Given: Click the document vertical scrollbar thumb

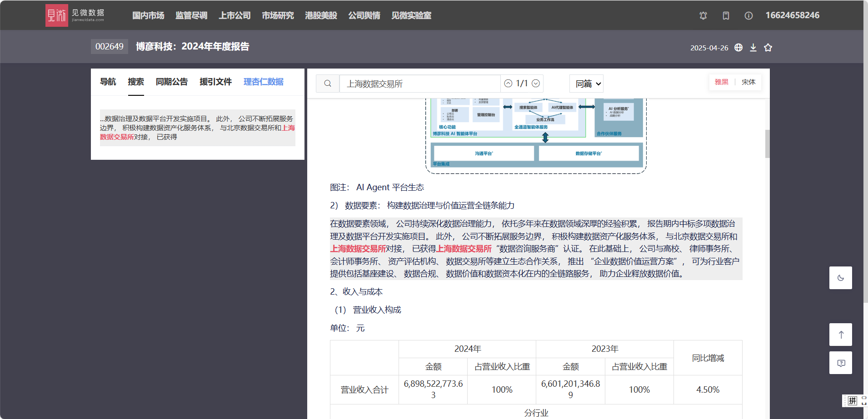Looking at the screenshot, I should [x=767, y=144].
